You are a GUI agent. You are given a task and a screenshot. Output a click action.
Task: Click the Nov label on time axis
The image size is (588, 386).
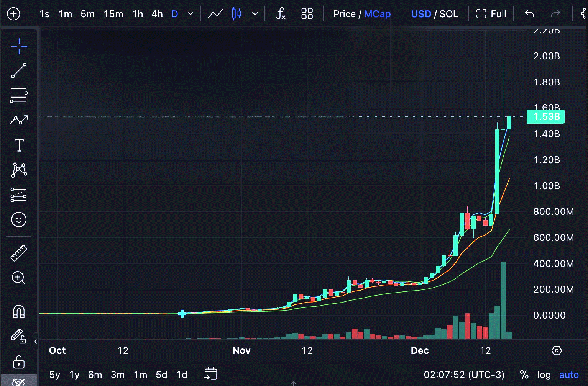241,350
